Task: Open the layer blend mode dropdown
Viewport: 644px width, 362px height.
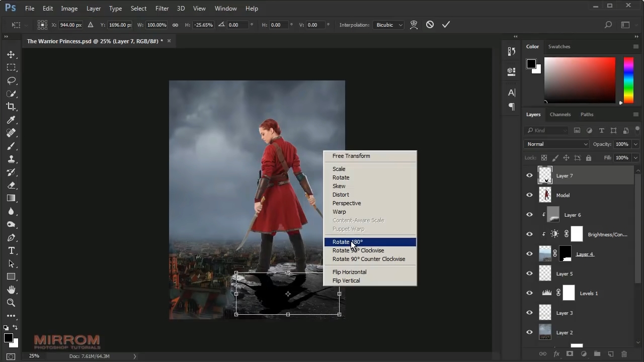Action: click(556, 144)
